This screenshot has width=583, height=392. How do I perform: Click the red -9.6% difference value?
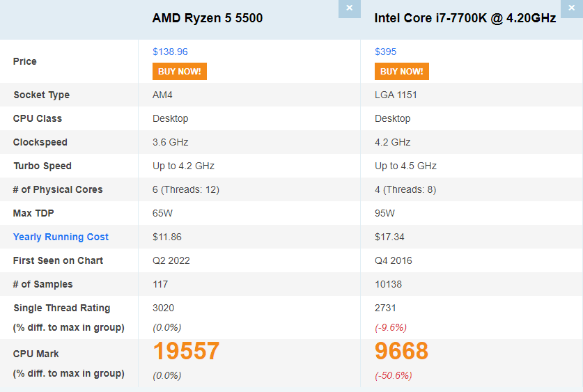[391, 327]
